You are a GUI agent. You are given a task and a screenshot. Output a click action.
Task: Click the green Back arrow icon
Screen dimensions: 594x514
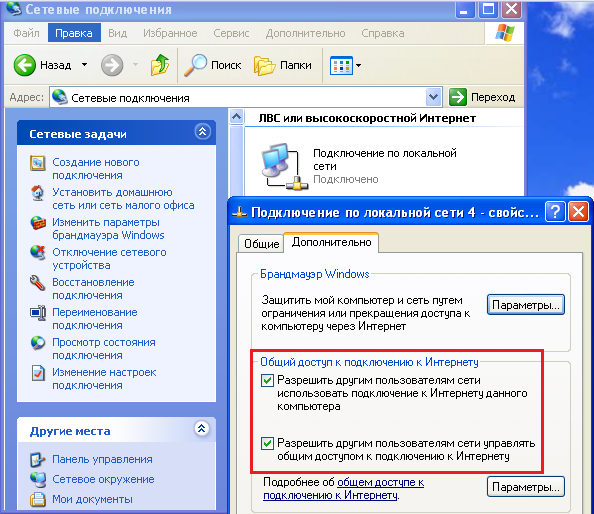point(25,65)
